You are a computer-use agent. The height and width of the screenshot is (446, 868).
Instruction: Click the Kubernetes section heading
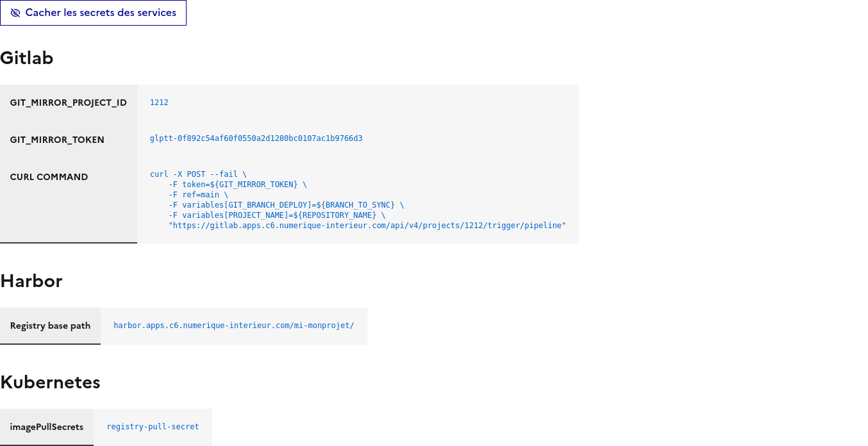tap(50, 383)
